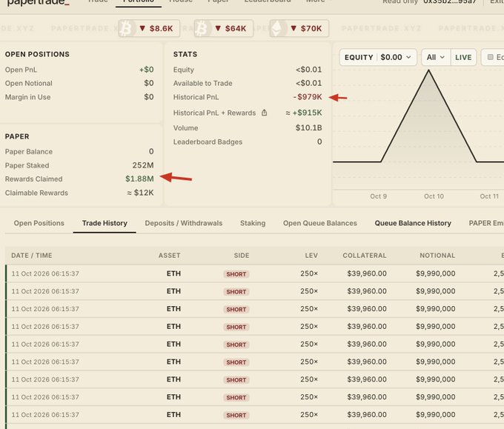
Task: Click the Open Notional label
Action: tap(29, 83)
